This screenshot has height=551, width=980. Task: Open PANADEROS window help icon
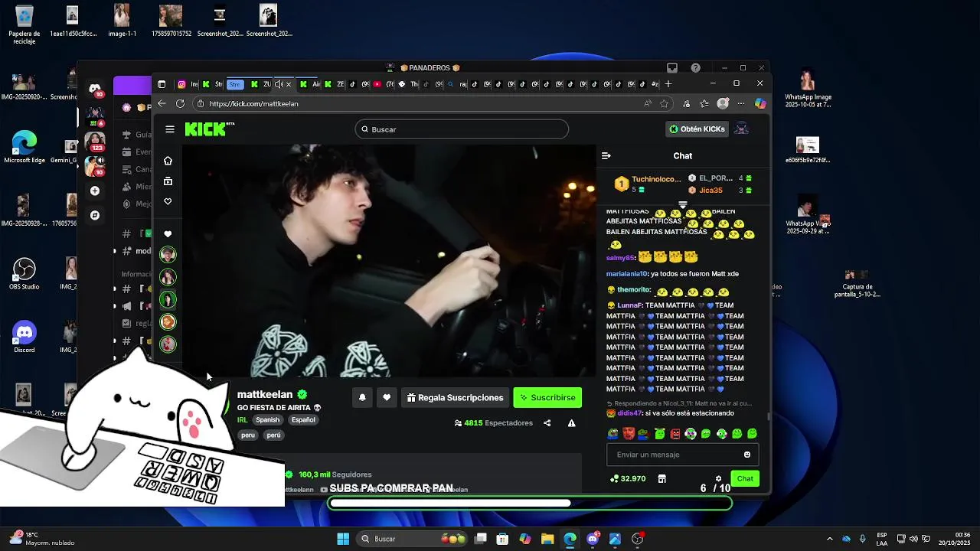click(695, 67)
